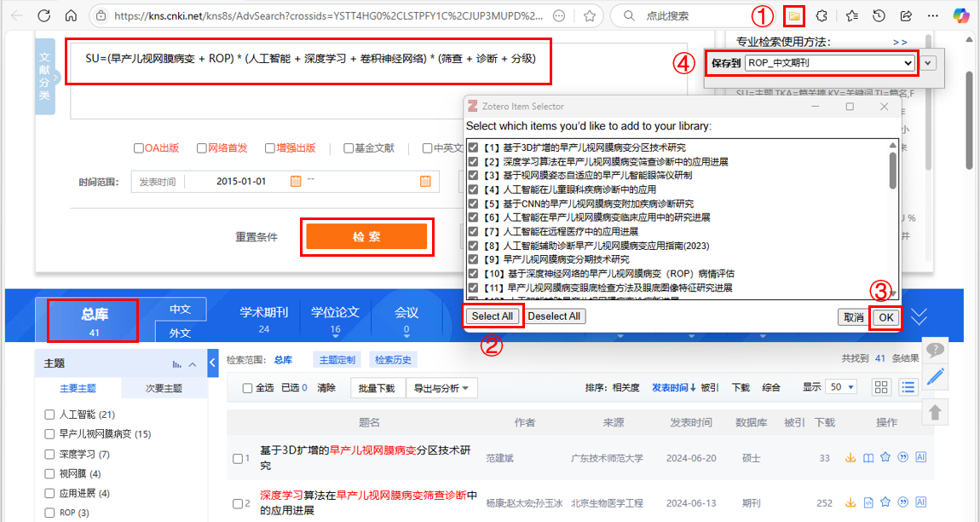Image resolution: width=980 pixels, height=522 pixels.
Task: Change the 显示 50 per-page dropdown
Action: pos(842,387)
